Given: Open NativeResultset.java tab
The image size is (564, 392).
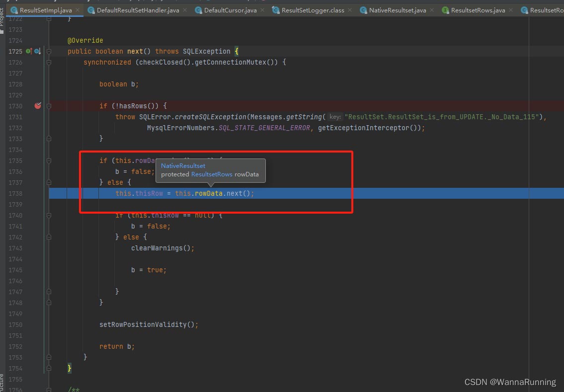Looking at the screenshot, I should [x=398, y=10].
